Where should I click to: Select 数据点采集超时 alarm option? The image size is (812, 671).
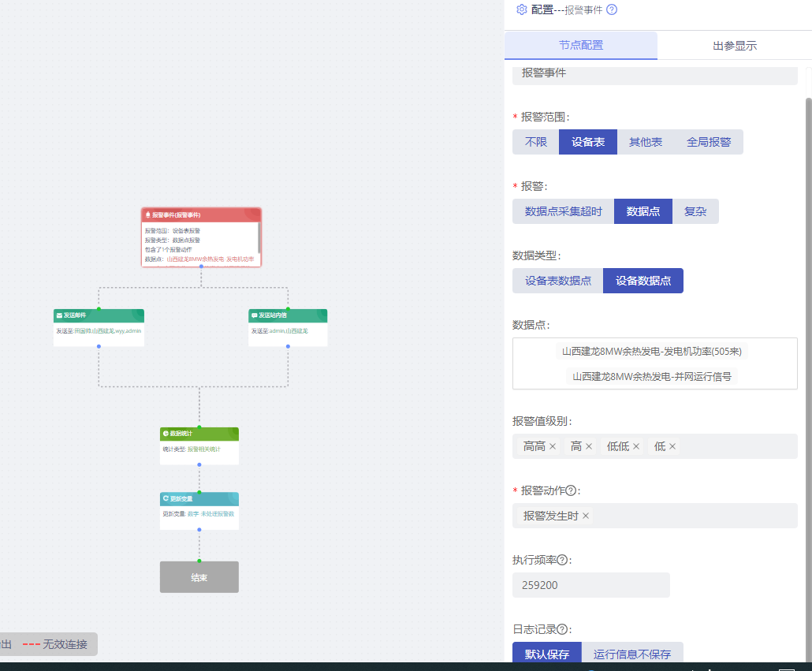coord(562,211)
